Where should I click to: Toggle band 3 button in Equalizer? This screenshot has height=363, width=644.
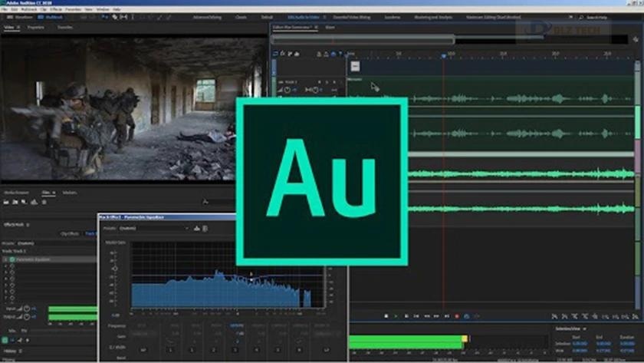(x=235, y=350)
